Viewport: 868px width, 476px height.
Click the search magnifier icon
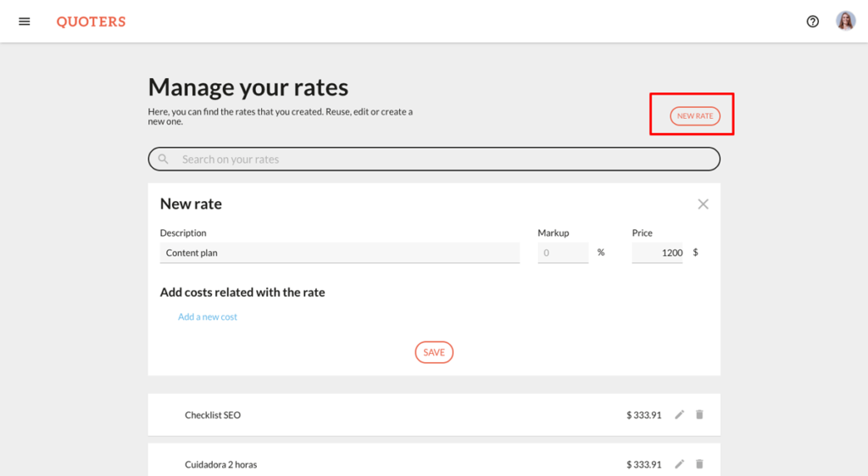(x=164, y=159)
